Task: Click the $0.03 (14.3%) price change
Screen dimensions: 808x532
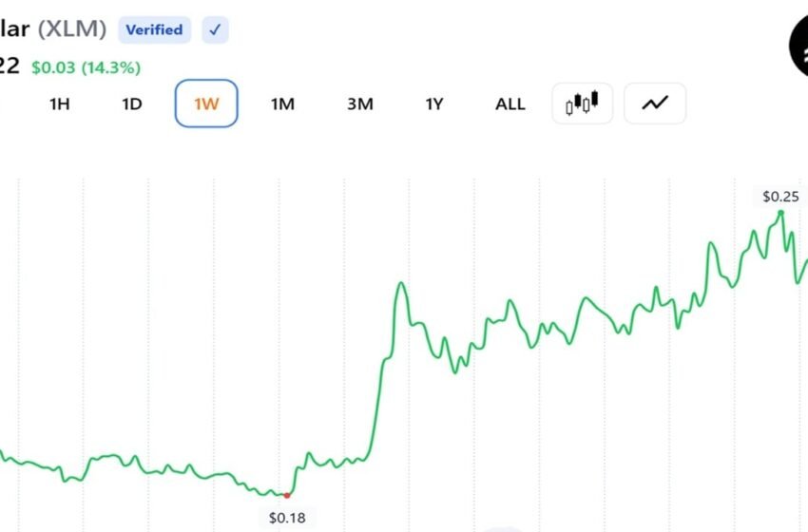Action: [87, 67]
